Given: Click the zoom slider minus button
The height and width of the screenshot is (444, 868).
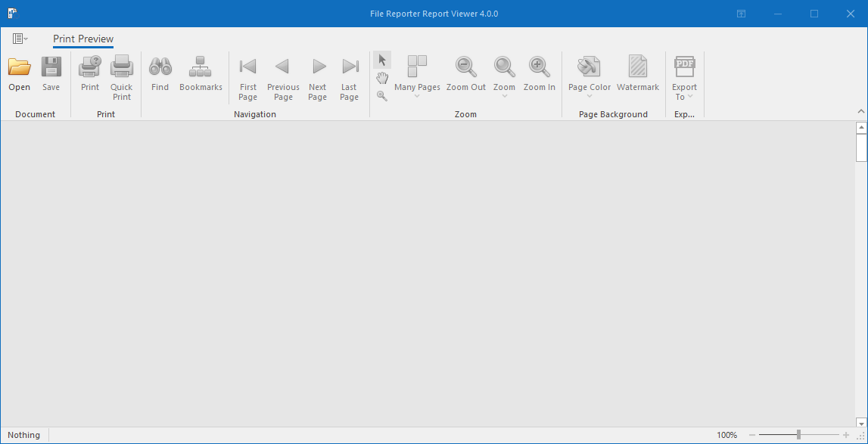Looking at the screenshot, I should [752, 435].
